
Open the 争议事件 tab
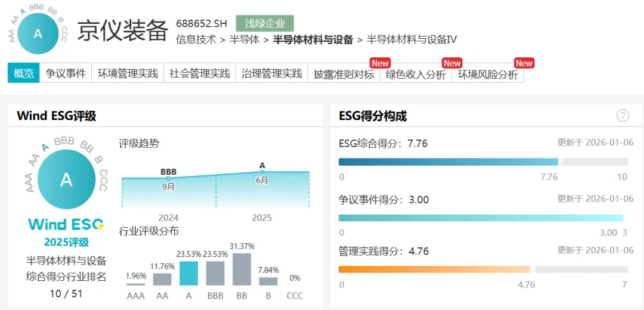66,73
